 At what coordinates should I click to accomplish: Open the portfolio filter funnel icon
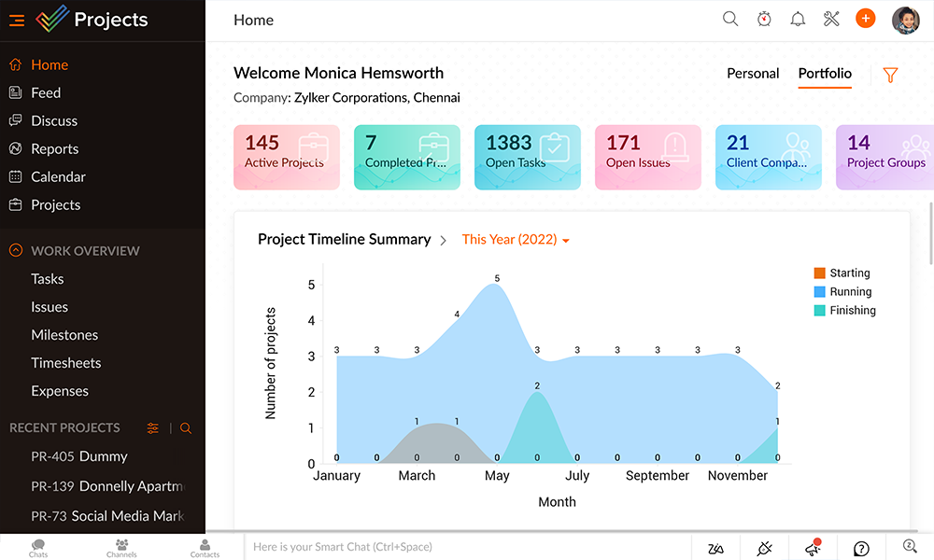click(890, 74)
